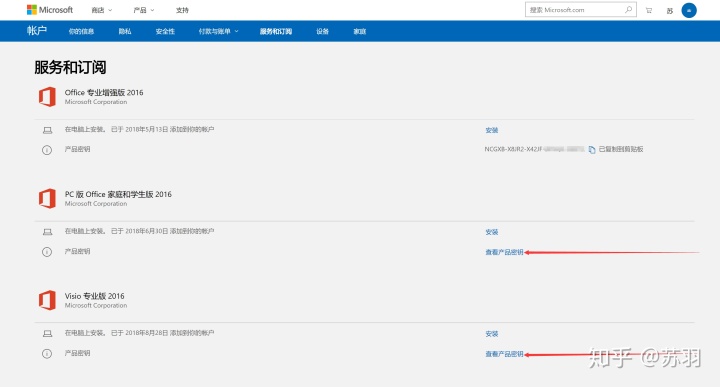Click the Office 专业增强版 2016 title
Image resolution: width=720 pixels, height=387 pixels.
click(104, 92)
